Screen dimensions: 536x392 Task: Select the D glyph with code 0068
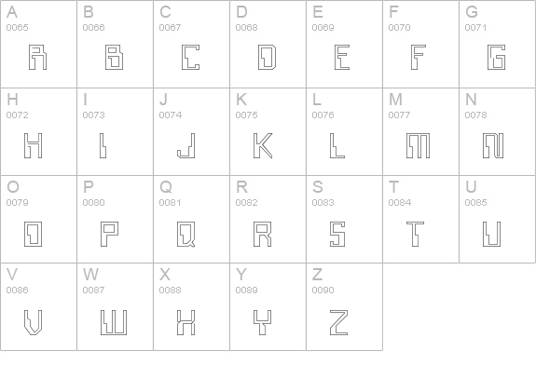point(267,57)
